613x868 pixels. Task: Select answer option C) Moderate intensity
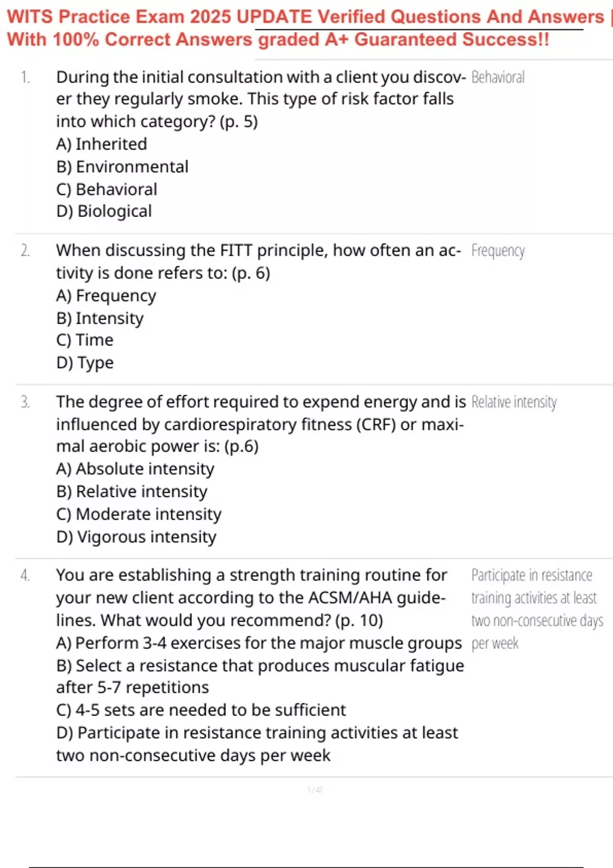[x=139, y=514]
